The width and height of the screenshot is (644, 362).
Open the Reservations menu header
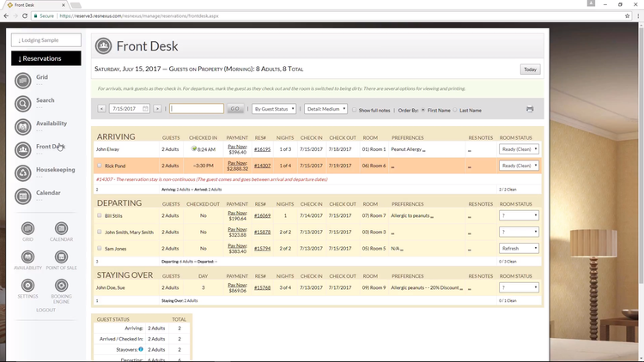[46, 58]
